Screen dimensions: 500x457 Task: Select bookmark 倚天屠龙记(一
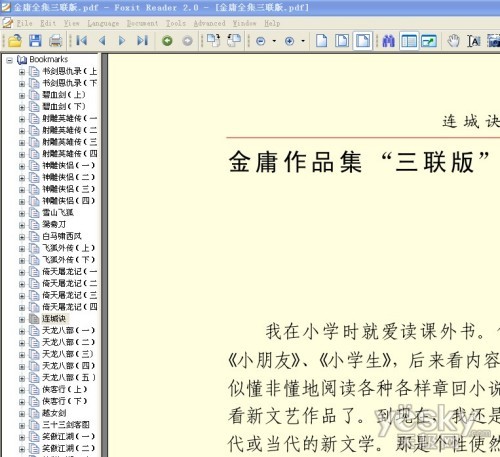pos(69,272)
